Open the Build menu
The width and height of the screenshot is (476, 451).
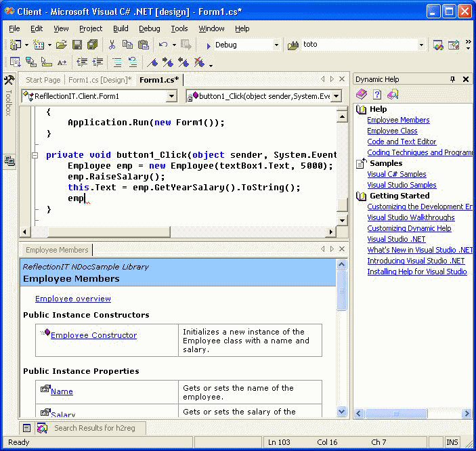[x=121, y=28]
